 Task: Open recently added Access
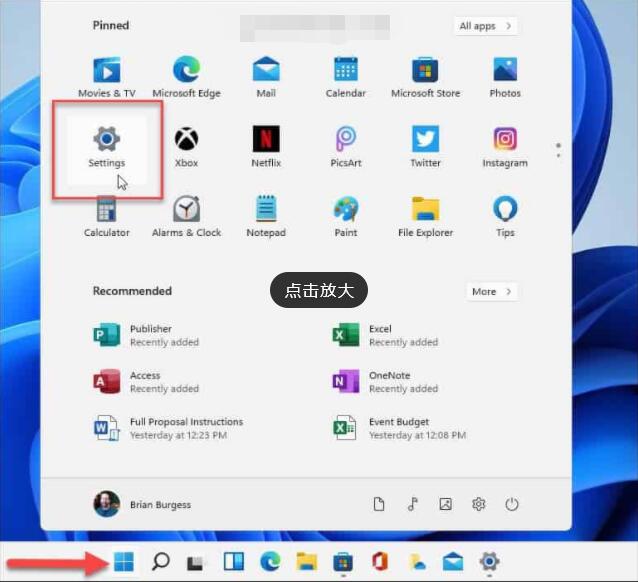(x=146, y=381)
